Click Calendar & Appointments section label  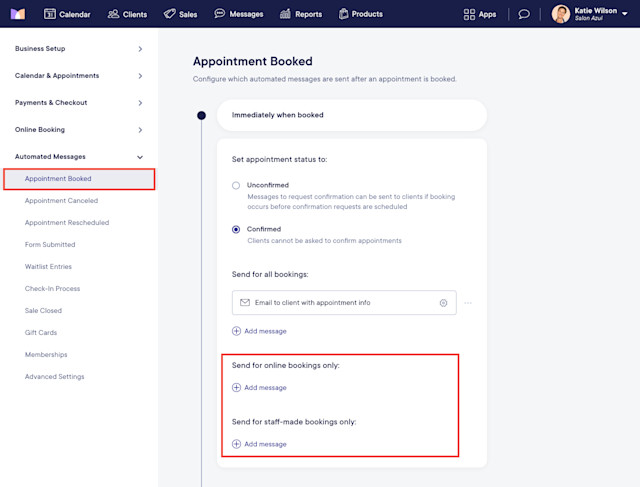[57, 76]
